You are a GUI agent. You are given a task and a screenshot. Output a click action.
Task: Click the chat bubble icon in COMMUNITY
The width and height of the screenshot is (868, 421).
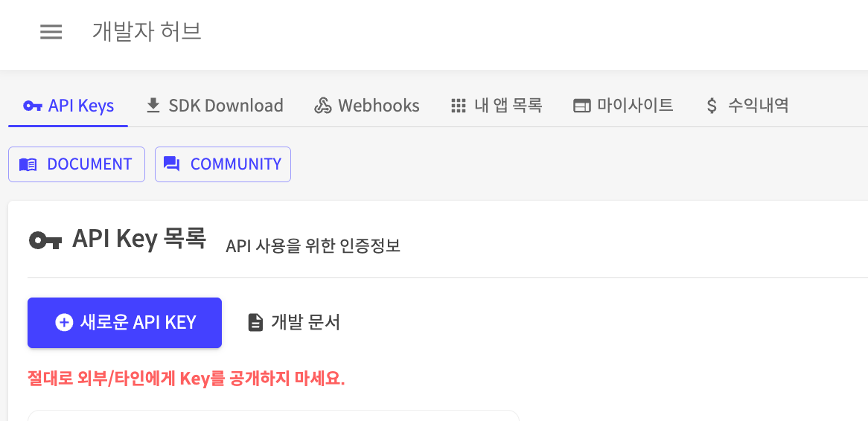pos(172,164)
